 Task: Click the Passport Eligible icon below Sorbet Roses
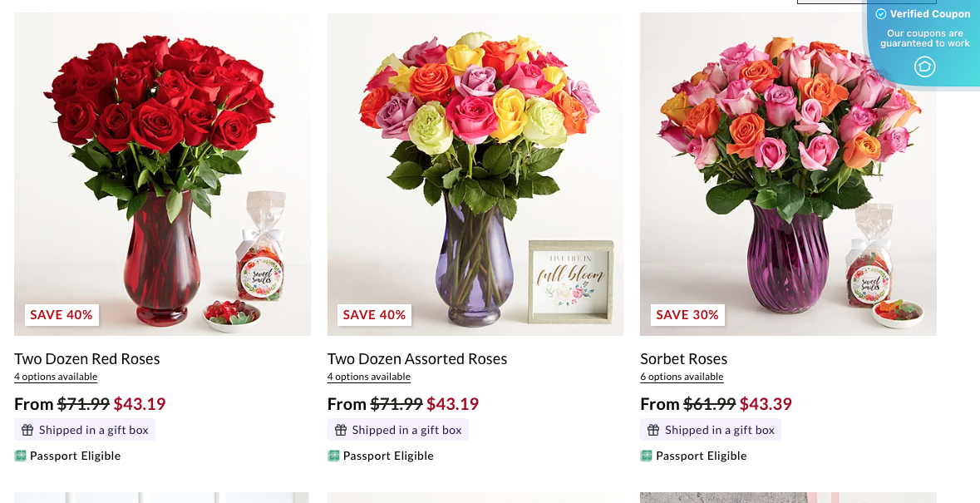[x=646, y=456]
